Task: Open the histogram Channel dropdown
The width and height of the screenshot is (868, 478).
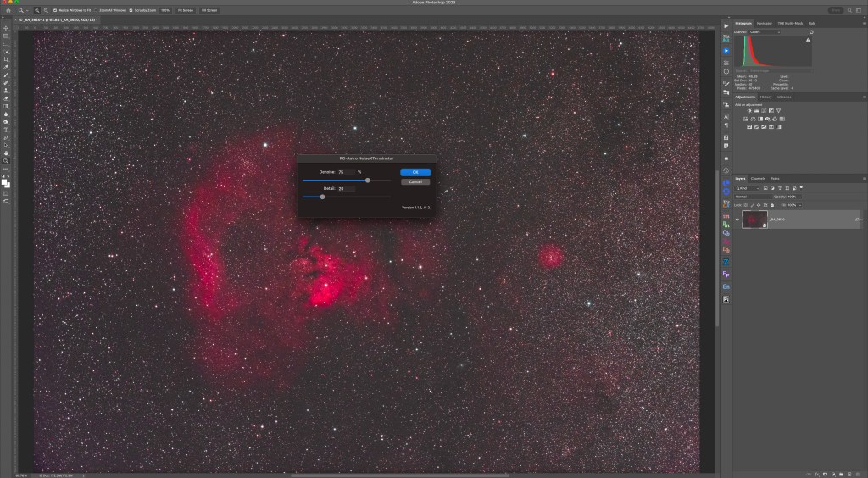Action: pyautogui.click(x=763, y=32)
